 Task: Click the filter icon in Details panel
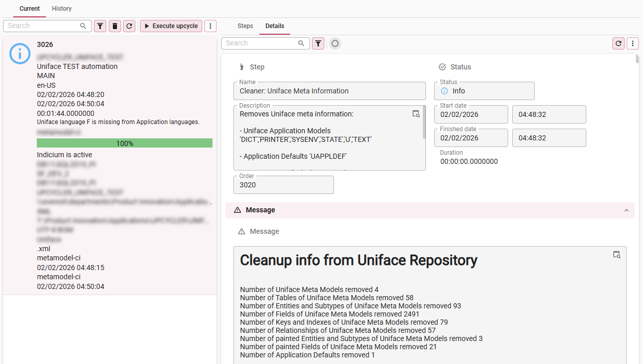318,43
